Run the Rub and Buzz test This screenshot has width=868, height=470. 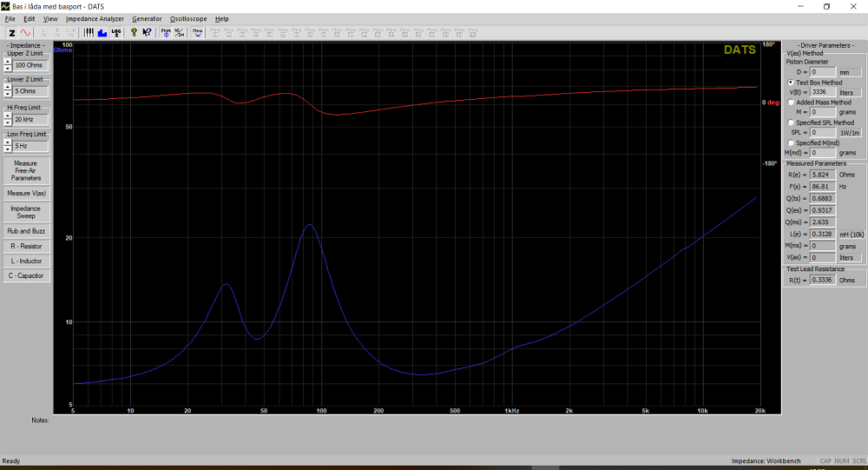point(26,231)
